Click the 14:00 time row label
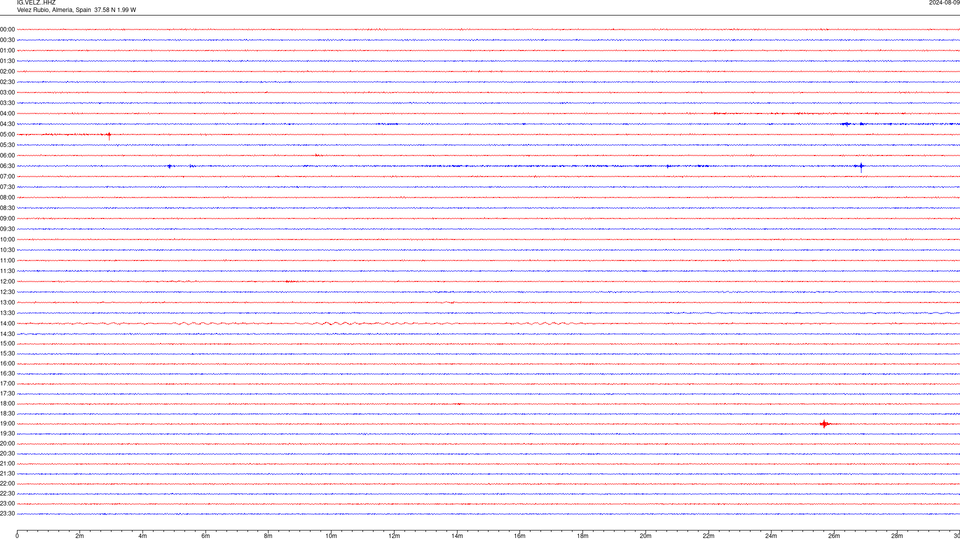The height and width of the screenshot is (540, 960). (x=7, y=323)
